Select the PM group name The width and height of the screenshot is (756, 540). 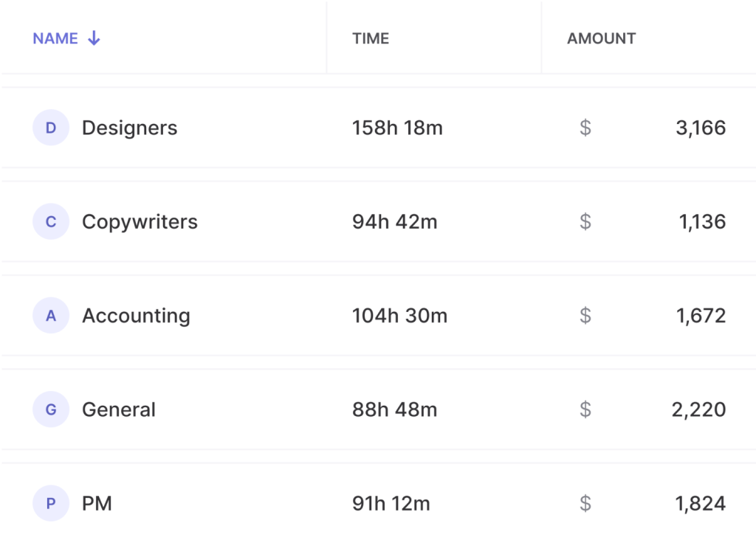point(97,503)
